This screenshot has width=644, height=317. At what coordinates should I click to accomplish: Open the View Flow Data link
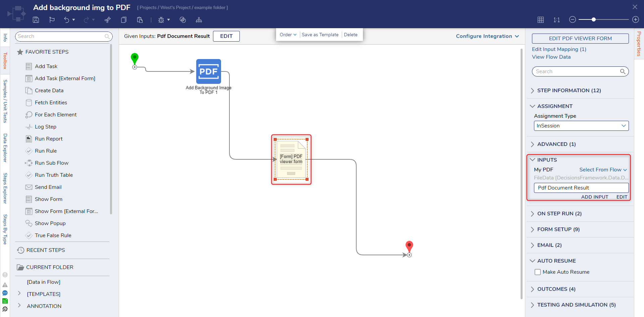(551, 57)
